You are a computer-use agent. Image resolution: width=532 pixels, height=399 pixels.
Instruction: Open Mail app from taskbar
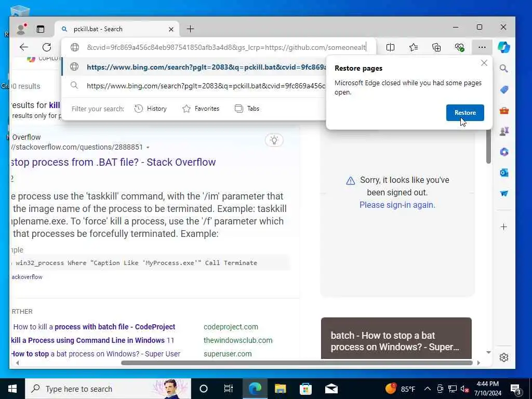pos(331,389)
